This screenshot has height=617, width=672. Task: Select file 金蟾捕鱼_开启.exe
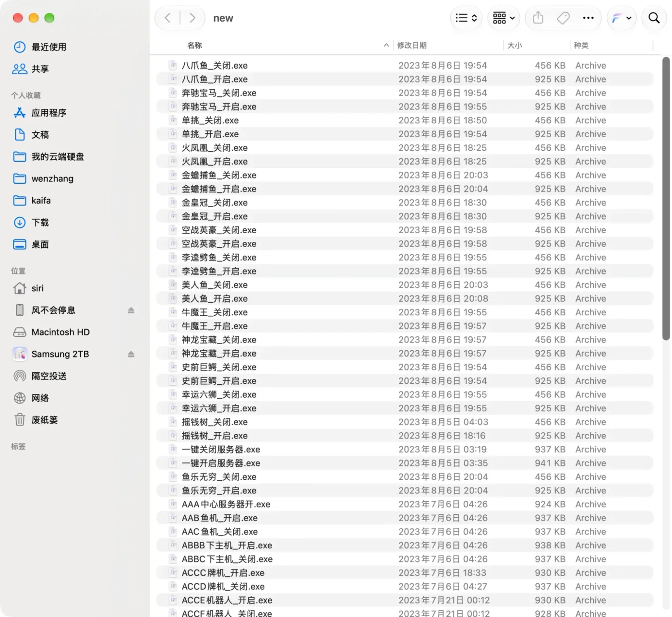(x=405, y=189)
